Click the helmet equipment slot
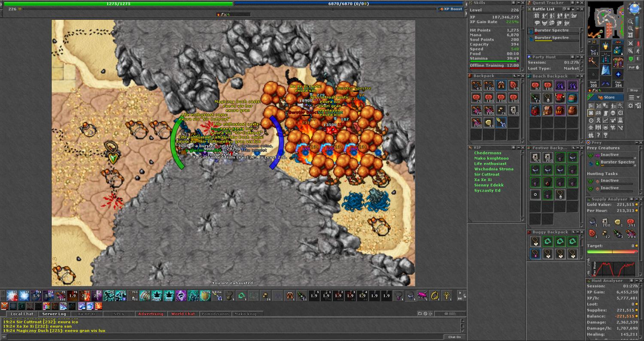644x341 pixels. (606, 45)
